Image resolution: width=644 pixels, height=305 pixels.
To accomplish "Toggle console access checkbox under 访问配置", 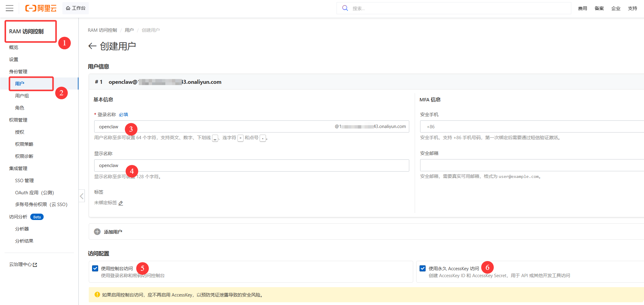I will point(95,268).
